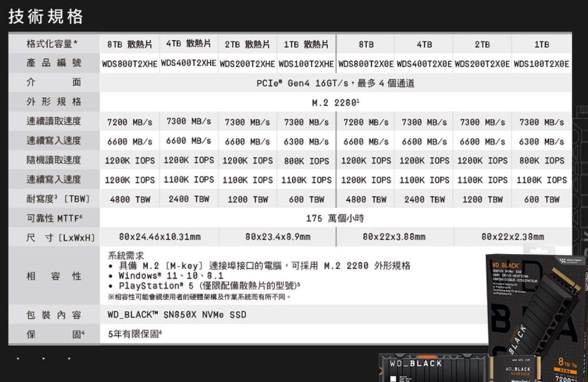The width and height of the screenshot is (588, 382).
Task: Select the 包裝內容 row label
Action: pos(54,315)
